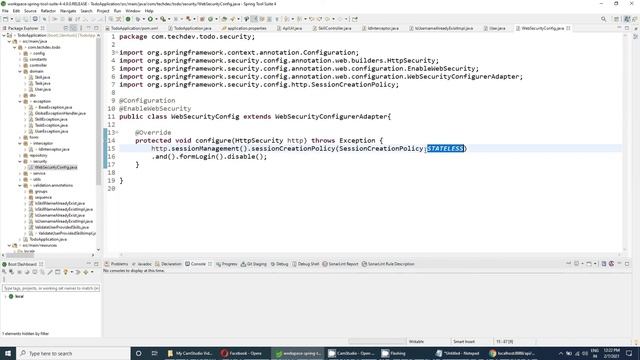
Task: Show hidden system tray icons chevron
Action: tap(560, 353)
